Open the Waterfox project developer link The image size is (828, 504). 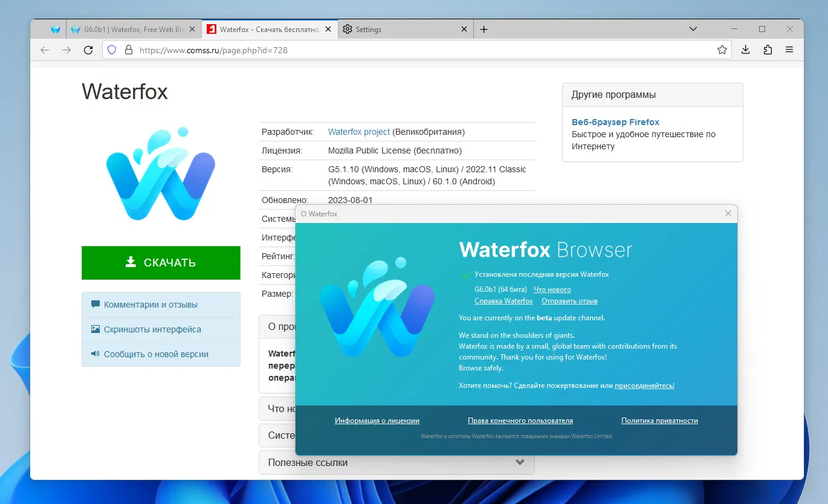coord(359,132)
